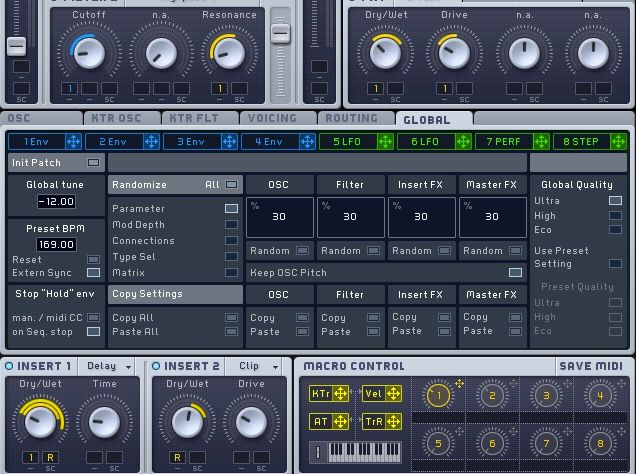
Task: Click the Vel macro source icon
Action: tap(391, 394)
